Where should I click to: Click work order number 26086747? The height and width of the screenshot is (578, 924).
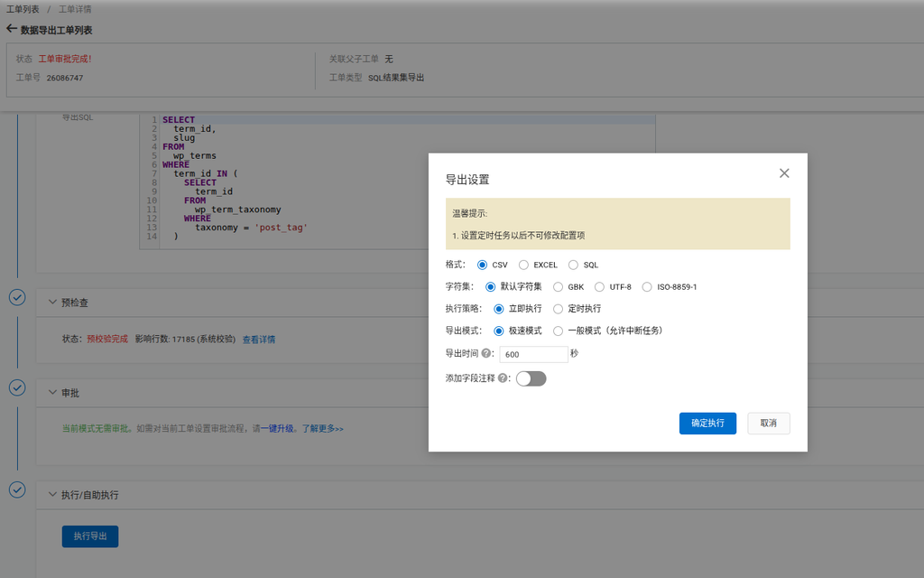[x=65, y=78]
